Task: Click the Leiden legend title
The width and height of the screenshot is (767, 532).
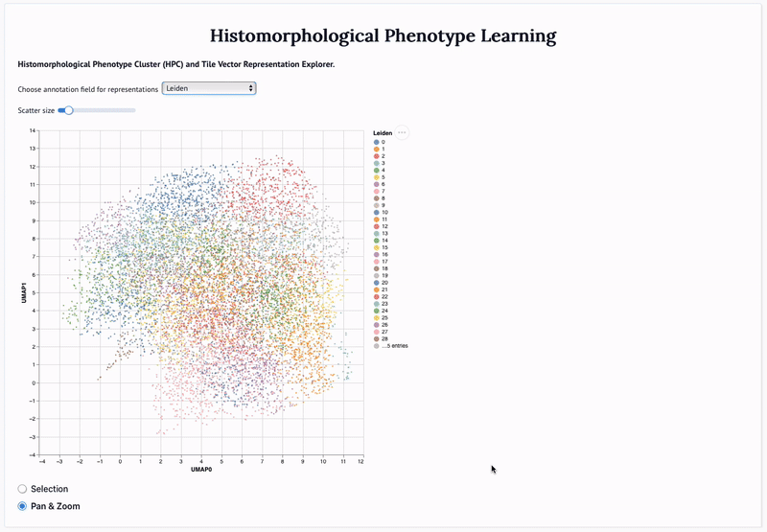Action: 383,133
